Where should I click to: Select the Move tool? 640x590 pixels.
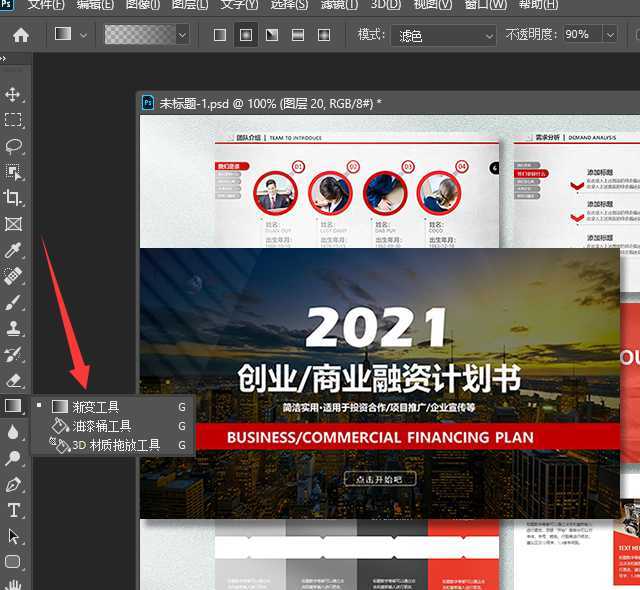pos(13,94)
